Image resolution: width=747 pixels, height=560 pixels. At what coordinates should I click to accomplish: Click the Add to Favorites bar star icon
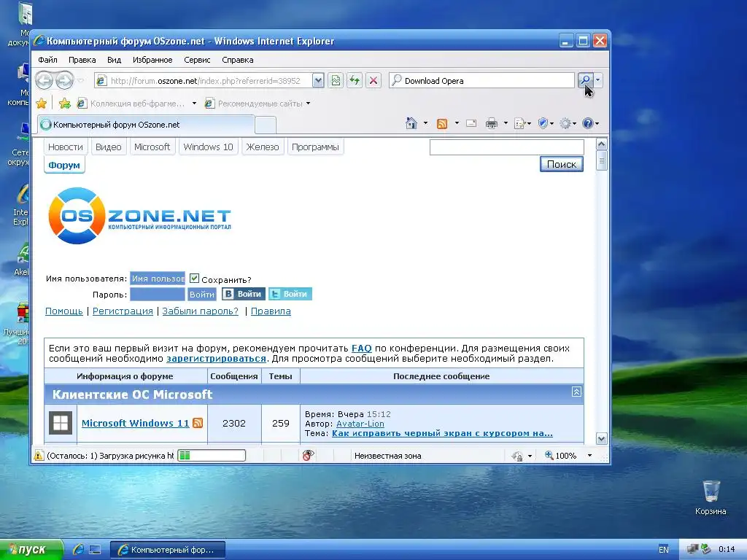[65, 104]
